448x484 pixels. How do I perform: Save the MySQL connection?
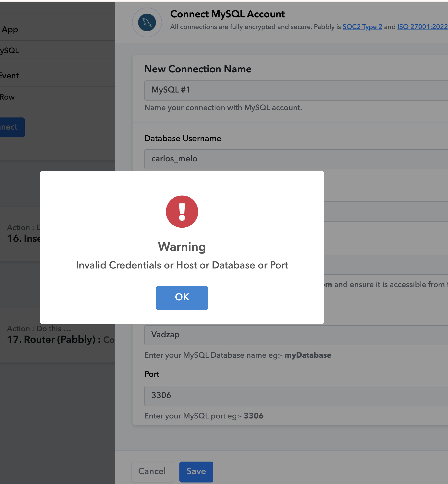(196, 472)
